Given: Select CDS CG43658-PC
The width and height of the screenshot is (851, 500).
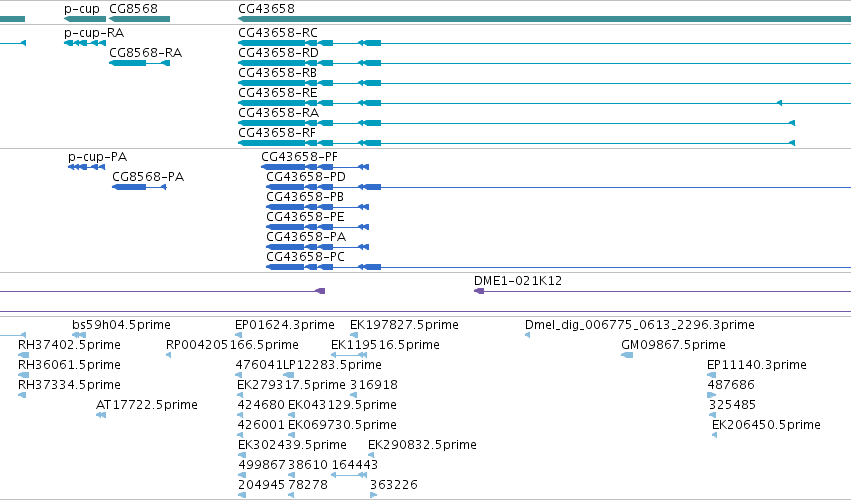Looking at the screenshot, I should click(x=558, y=267).
